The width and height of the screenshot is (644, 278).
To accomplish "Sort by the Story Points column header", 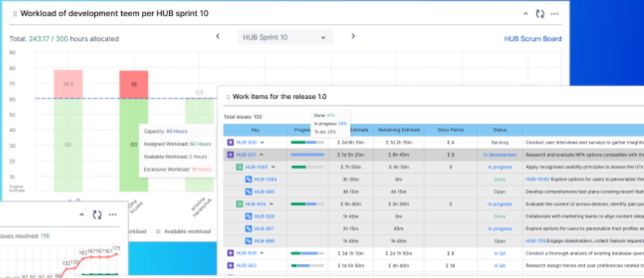I will tap(451, 130).
